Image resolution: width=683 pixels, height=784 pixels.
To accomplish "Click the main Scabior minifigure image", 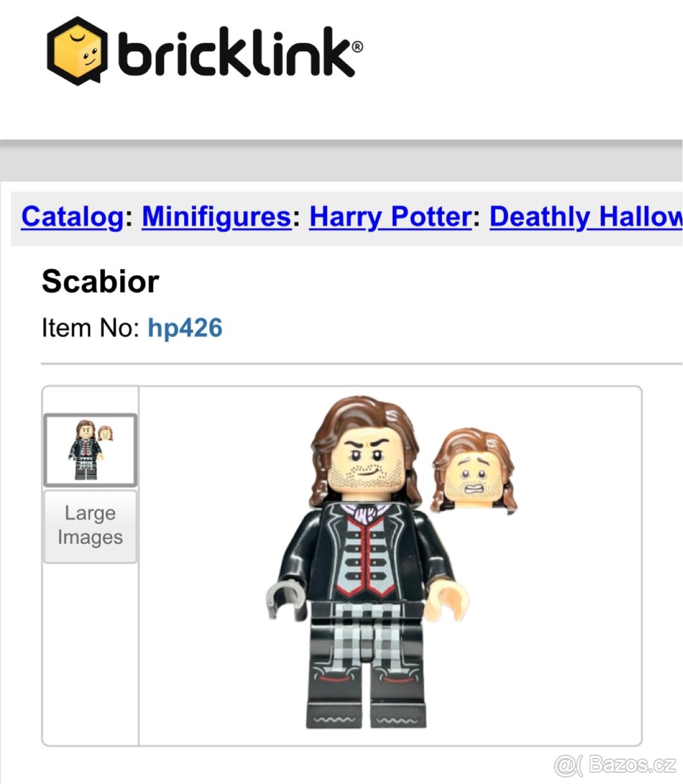I will [368, 562].
